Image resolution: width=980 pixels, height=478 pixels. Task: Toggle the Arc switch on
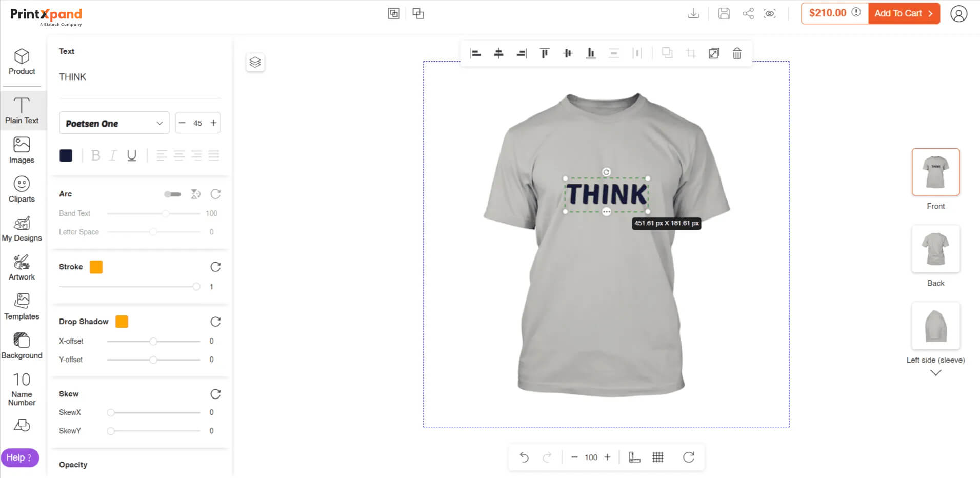click(172, 194)
